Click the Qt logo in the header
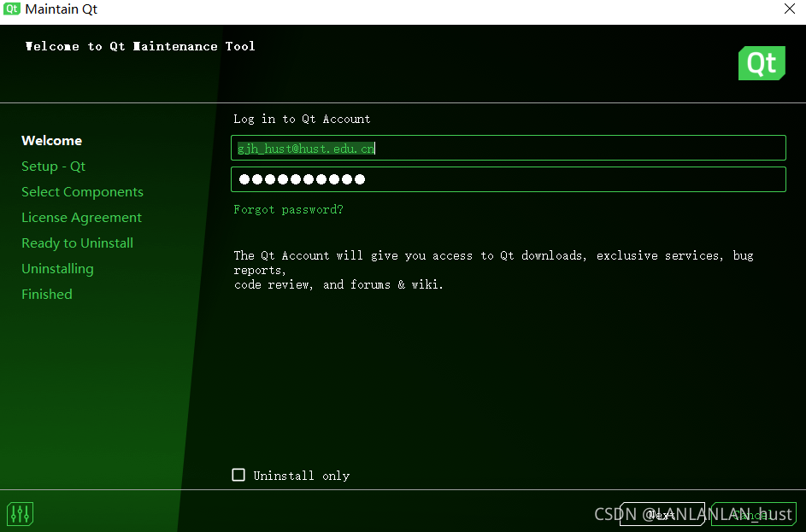The image size is (806, 532). (x=762, y=63)
